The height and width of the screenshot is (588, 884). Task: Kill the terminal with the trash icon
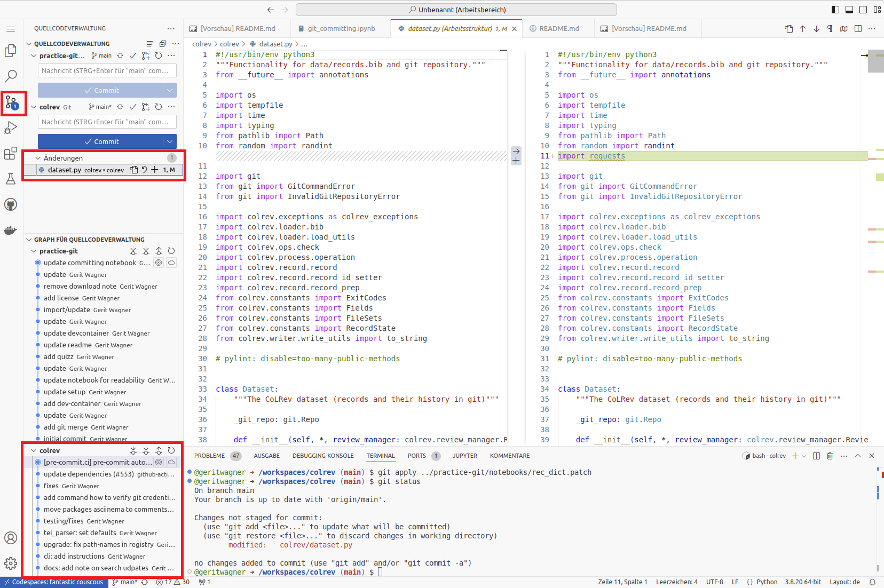pos(830,456)
